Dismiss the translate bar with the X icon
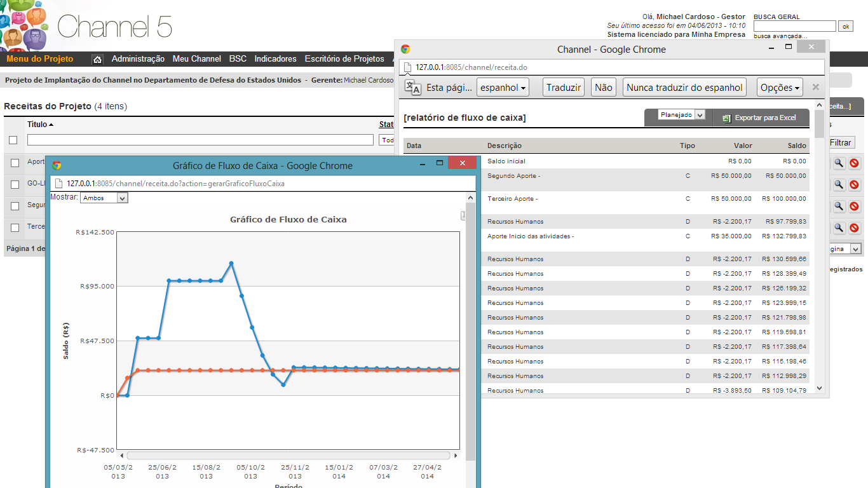Viewport: 868px width, 488px height. (816, 88)
